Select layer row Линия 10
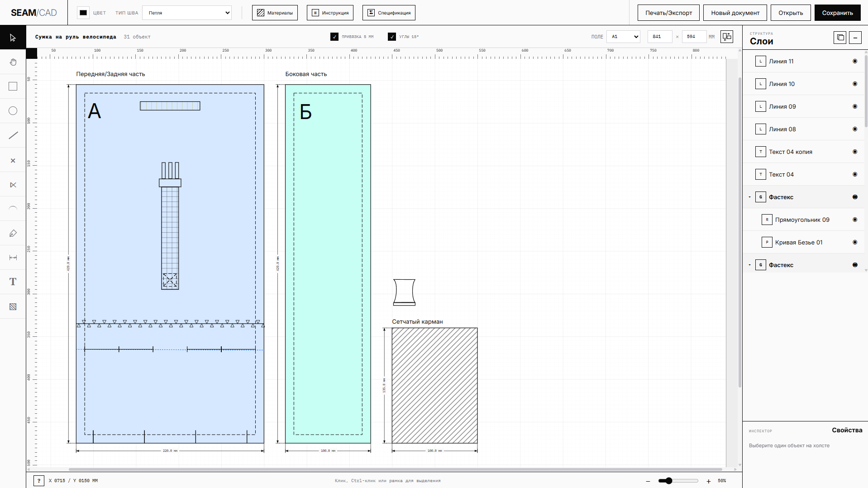868x488 pixels. pos(803,84)
